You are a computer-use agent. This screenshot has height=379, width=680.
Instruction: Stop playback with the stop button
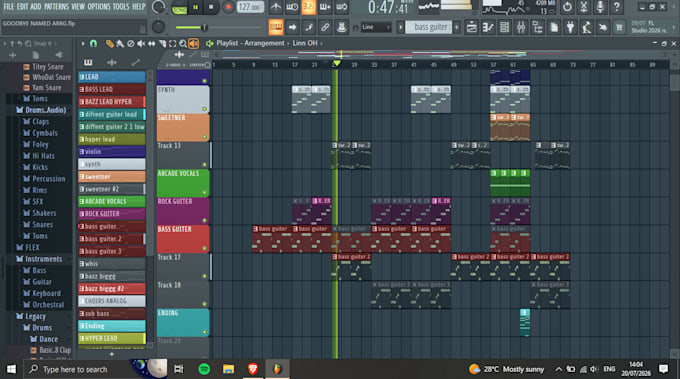211,7
